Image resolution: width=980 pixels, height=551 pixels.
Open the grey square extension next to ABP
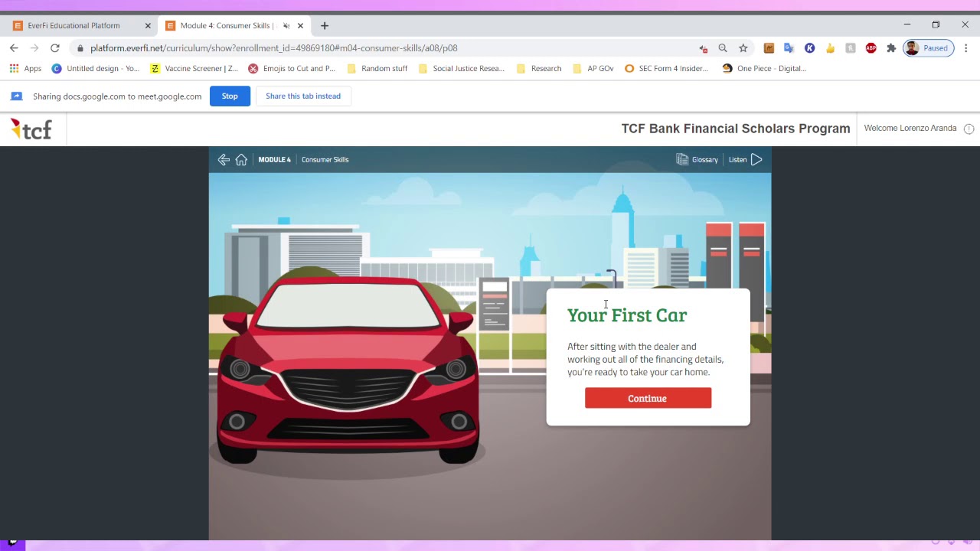coord(850,48)
